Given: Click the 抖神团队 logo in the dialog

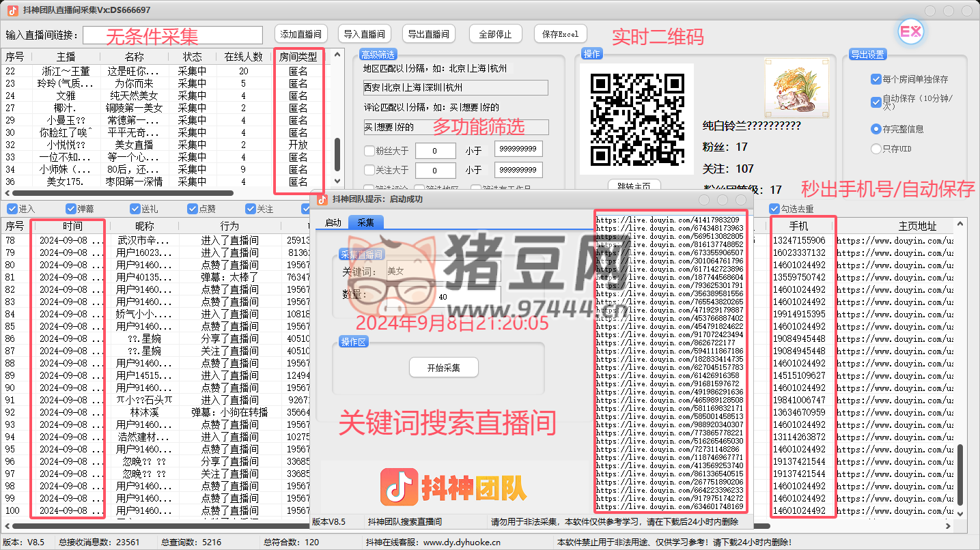Looking at the screenshot, I should [453, 487].
